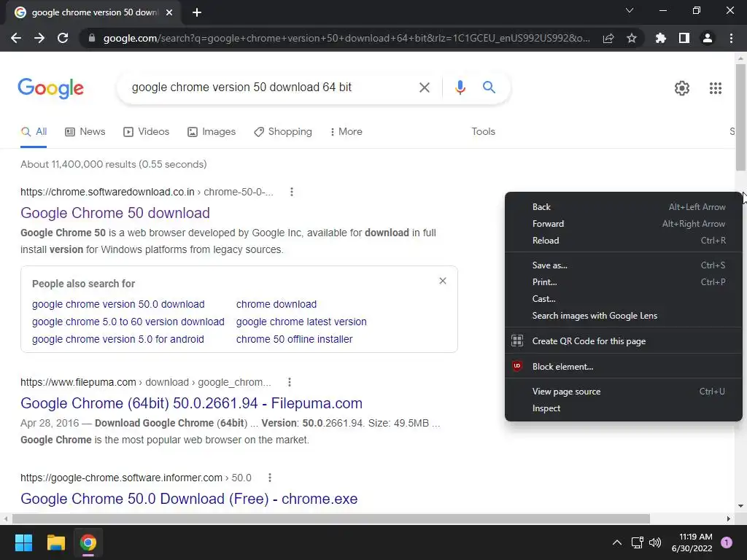Open the Google Chrome 50 download result

click(x=115, y=213)
